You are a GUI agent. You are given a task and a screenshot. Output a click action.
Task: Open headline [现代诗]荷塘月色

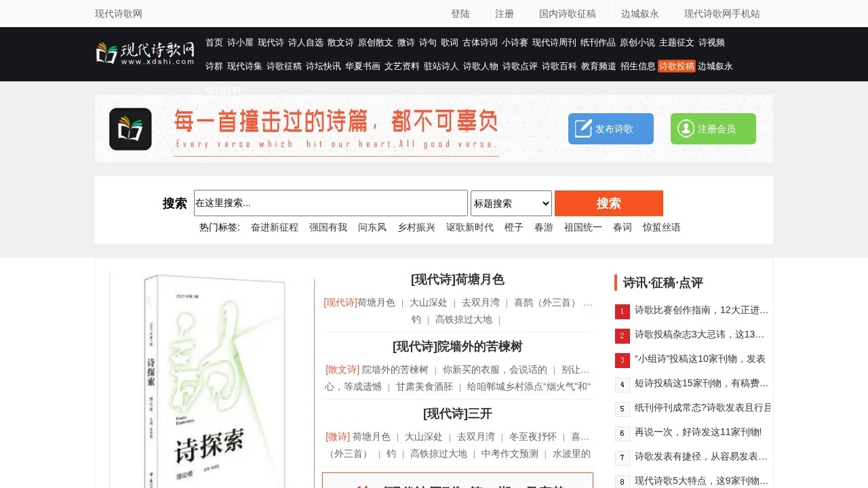[458, 279]
